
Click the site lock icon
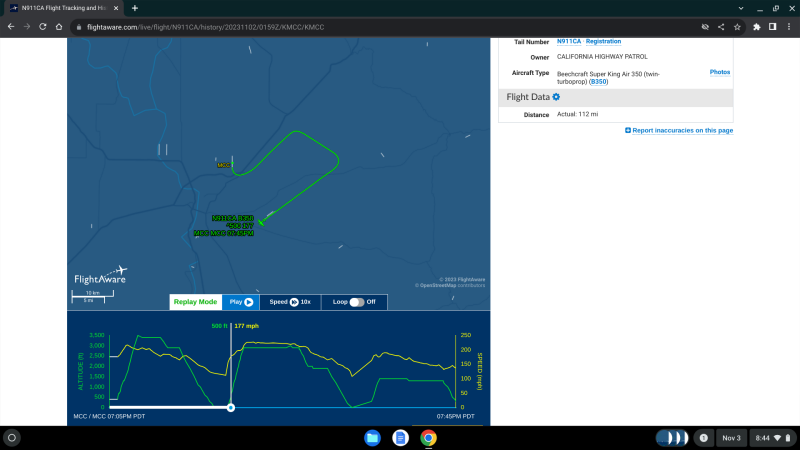tap(79, 27)
